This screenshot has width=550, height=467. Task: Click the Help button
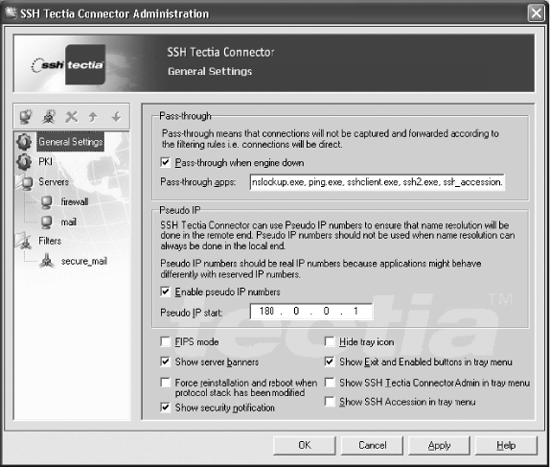[x=506, y=445]
